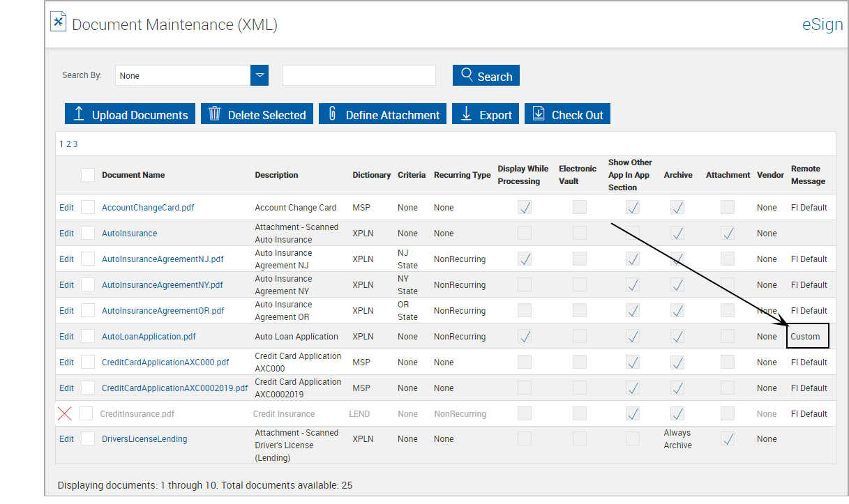Toggle the select-all checkbox in table header

[87, 174]
